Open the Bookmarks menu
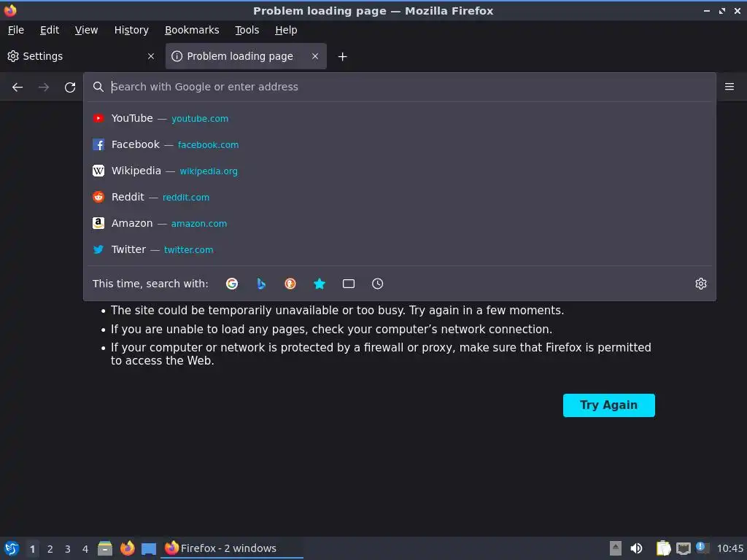 [x=192, y=30]
